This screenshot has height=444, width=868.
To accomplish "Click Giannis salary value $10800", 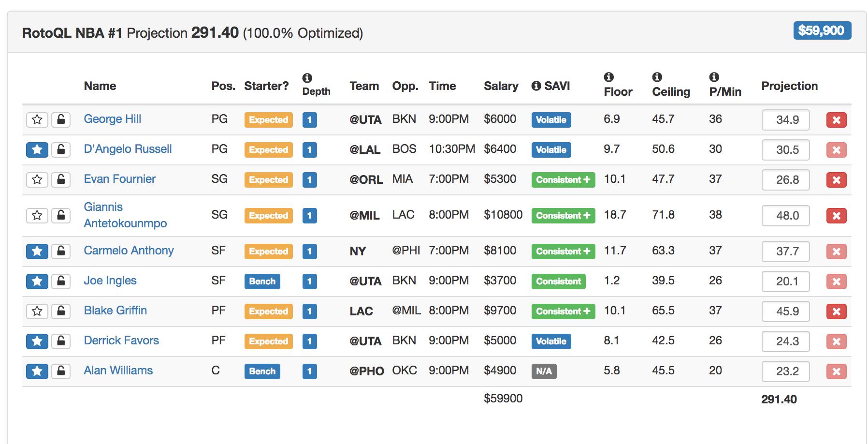I will 503,215.
